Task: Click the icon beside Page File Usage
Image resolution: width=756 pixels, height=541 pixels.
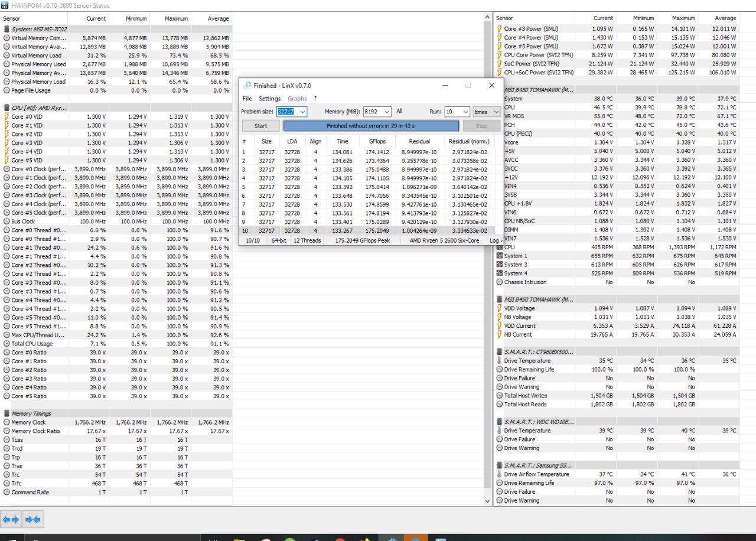Action: 6,90
